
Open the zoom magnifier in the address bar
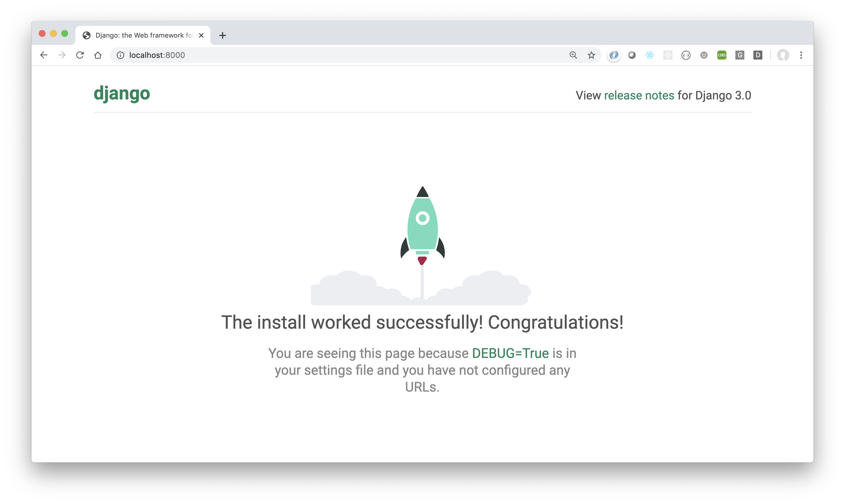(573, 55)
